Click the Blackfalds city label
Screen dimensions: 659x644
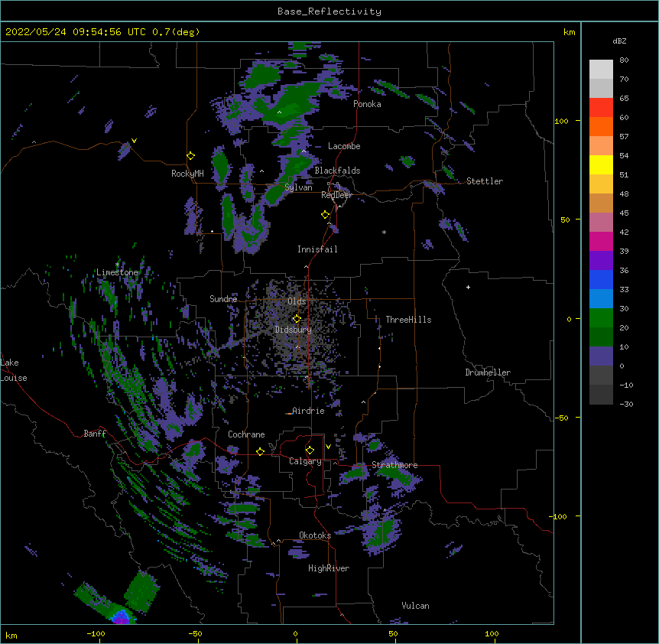(x=337, y=171)
